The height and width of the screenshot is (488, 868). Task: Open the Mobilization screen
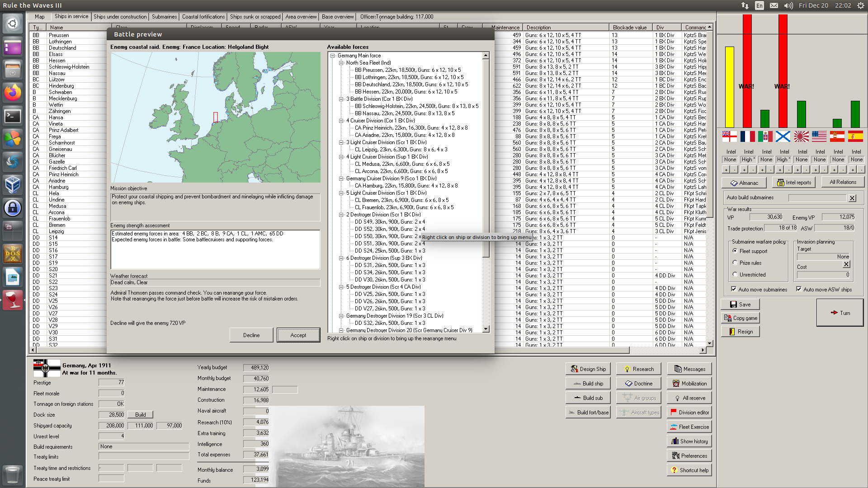[689, 383]
